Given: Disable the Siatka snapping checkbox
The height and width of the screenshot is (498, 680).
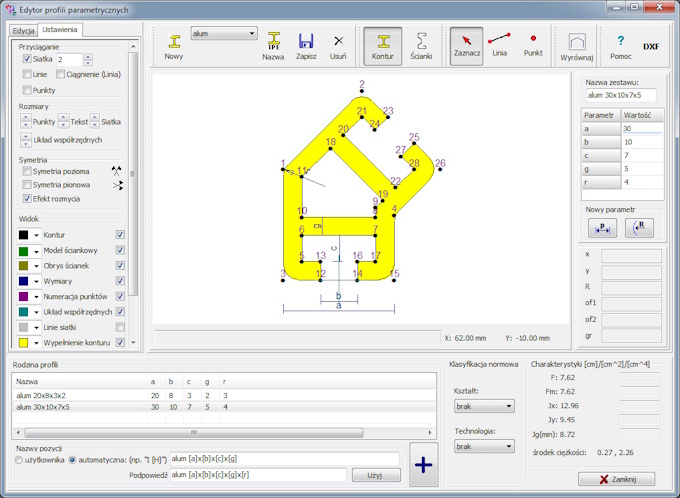Looking at the screenshot, I should pos(27,60).
